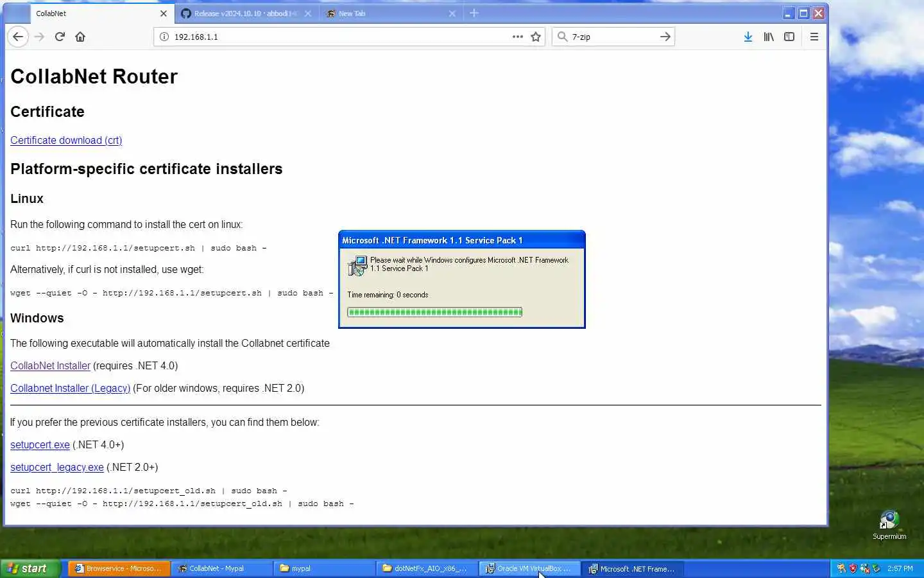Screen dimensions: 924x578
Task: Click the curl setupcert.sh command text
Action: point(139,248)
